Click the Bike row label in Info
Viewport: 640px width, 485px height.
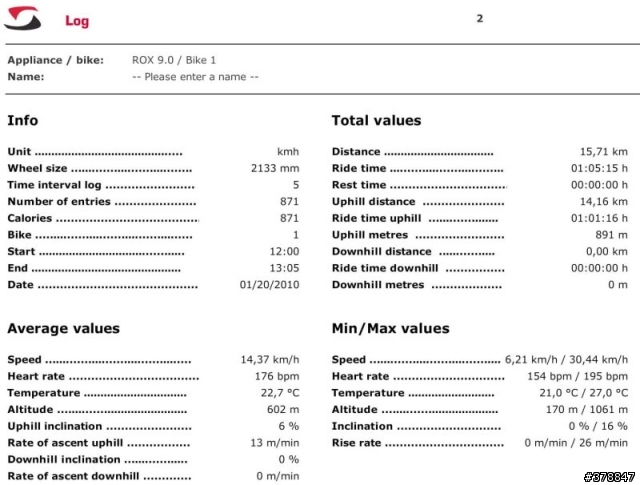[x=20, y=235]
